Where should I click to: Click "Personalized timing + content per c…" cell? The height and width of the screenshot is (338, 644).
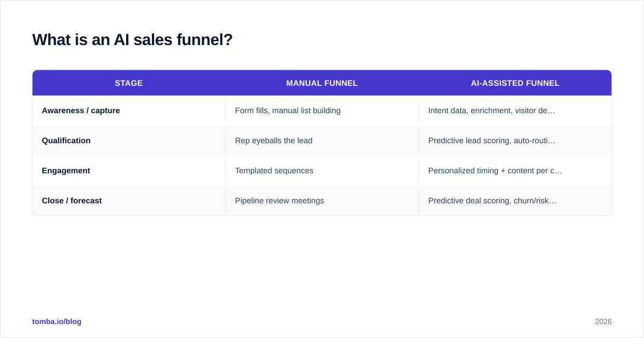(x=515, y=171)
